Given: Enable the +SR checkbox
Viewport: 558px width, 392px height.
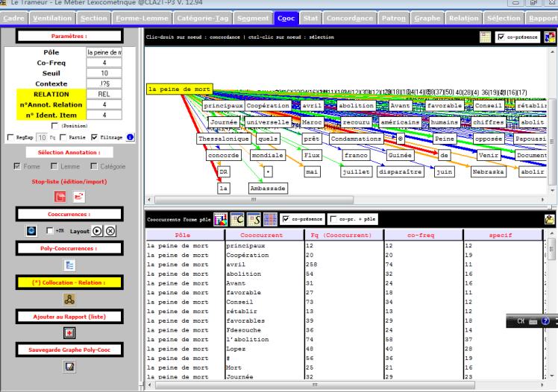Looking at the screenshot, I should pos(50,230).
